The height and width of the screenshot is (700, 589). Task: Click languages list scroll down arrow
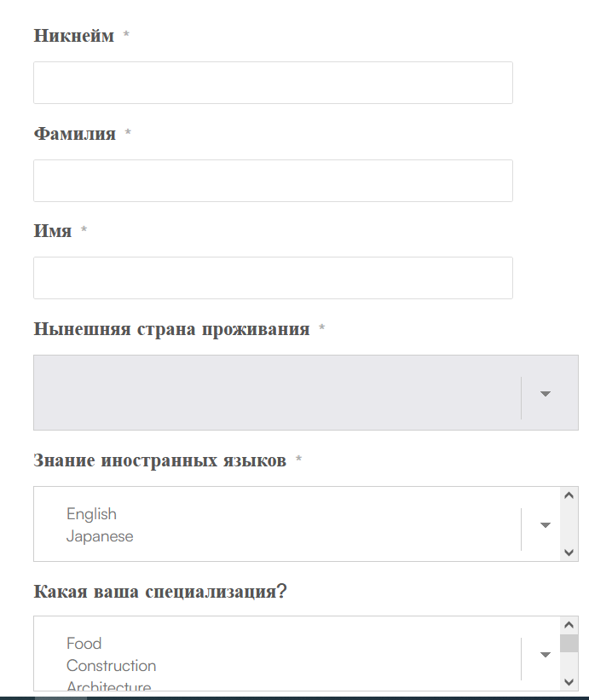[569, 552]
